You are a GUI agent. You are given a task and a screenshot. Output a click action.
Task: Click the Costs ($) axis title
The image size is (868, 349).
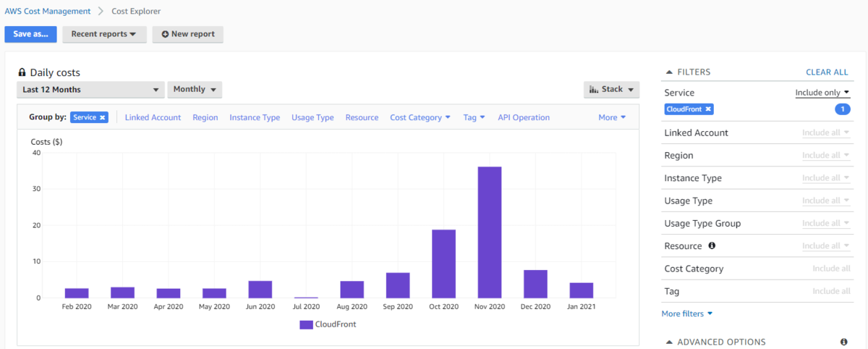click(46, 142)
